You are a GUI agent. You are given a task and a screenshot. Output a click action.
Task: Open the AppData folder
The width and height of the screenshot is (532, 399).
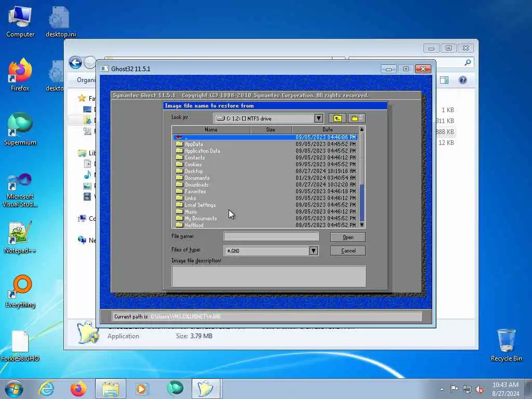[x=265, y=144]
